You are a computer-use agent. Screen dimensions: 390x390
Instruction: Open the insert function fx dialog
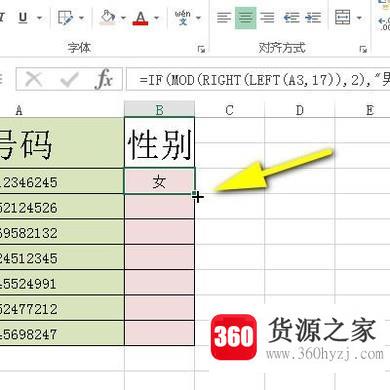tap(104, 79)
